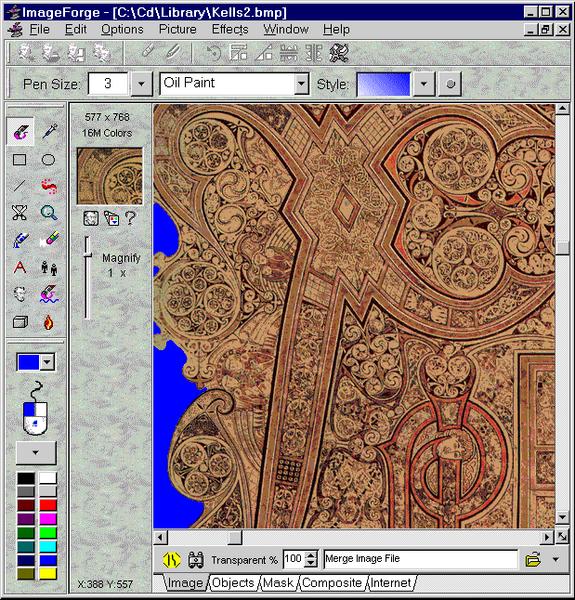575x600 pixels.
Task: Select the 3D box tool
Action: point(20,322)
